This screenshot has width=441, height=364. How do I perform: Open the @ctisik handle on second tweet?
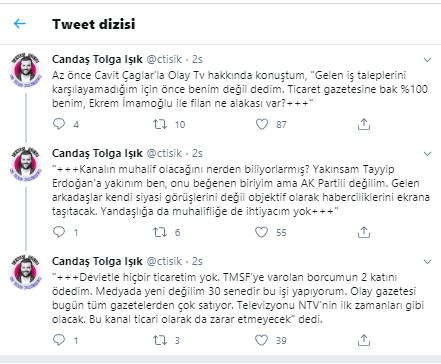(164, 153)
